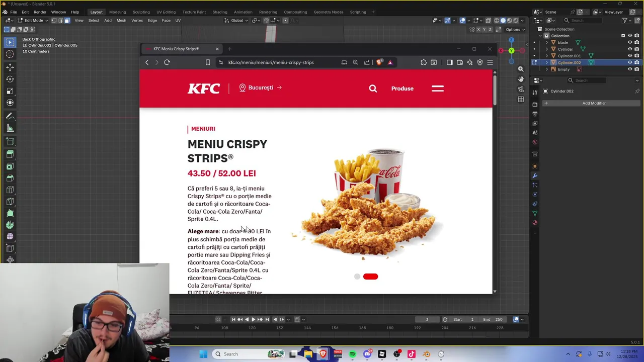Play animation in Blender timeline
This screenshot has height=362, width=644.
tap(253, 319)
